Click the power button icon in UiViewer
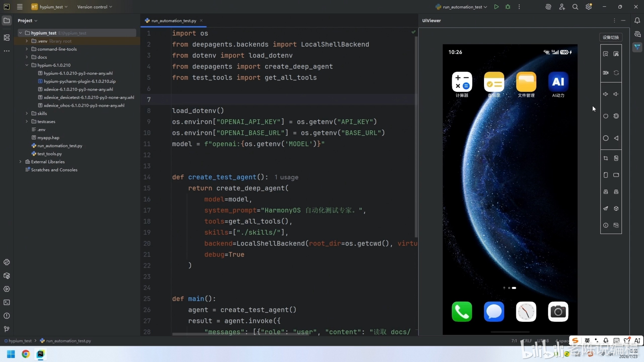644x362 pixels. (606, 116)
